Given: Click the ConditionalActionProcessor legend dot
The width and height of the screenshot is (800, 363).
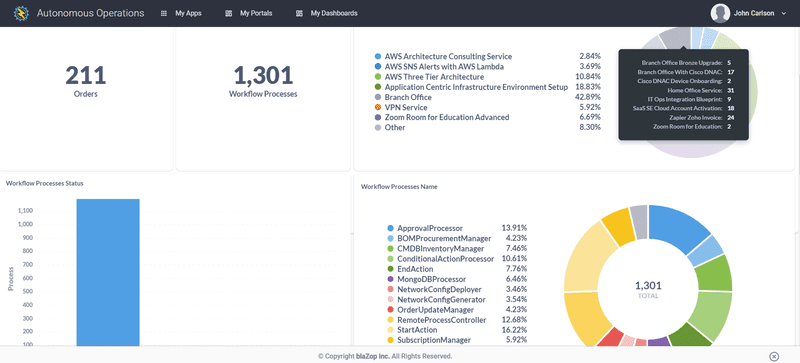Looking at the screenshot, I should coord(390,259).
